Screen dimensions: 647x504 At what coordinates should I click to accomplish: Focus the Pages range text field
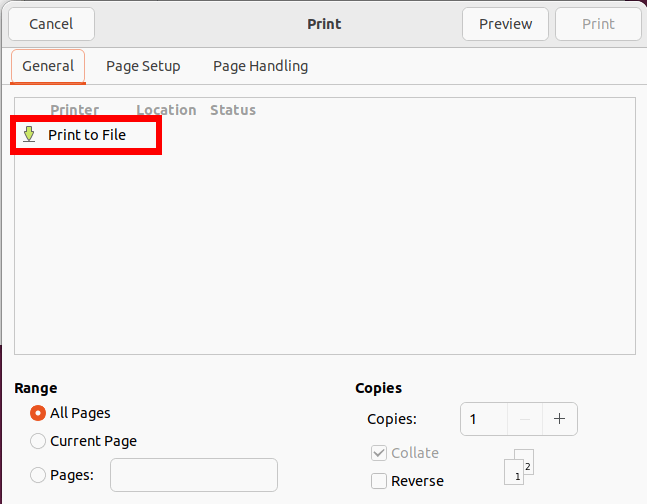(x=194, y=475)
